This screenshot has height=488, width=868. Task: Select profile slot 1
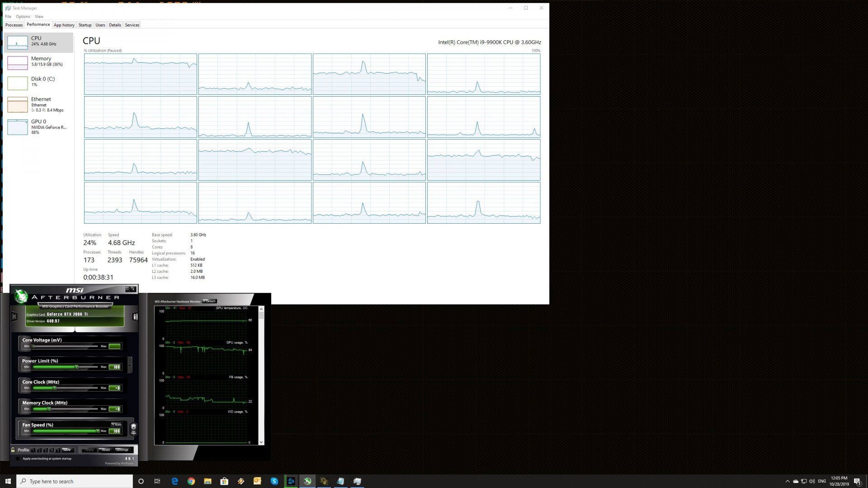tap(33, 450)
